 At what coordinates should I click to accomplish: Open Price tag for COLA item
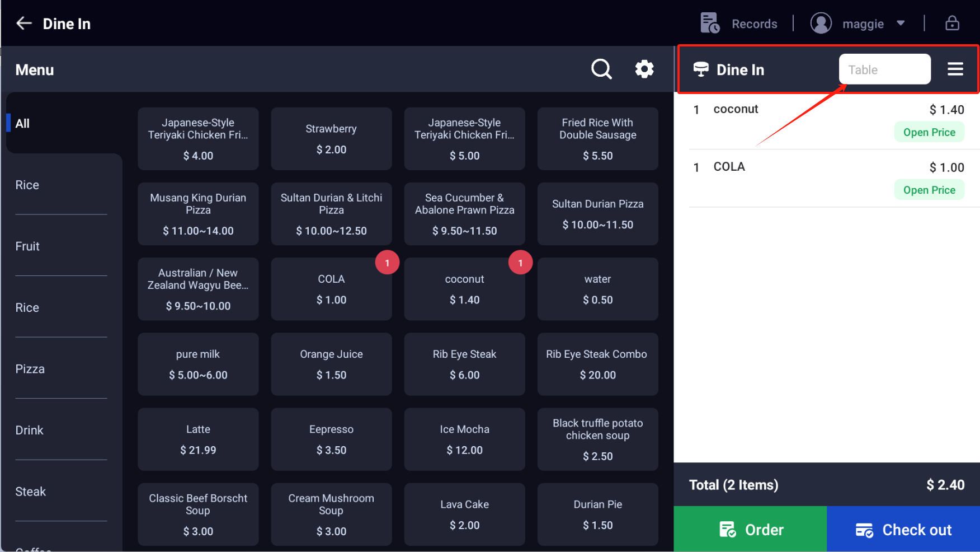coord(929,189)
